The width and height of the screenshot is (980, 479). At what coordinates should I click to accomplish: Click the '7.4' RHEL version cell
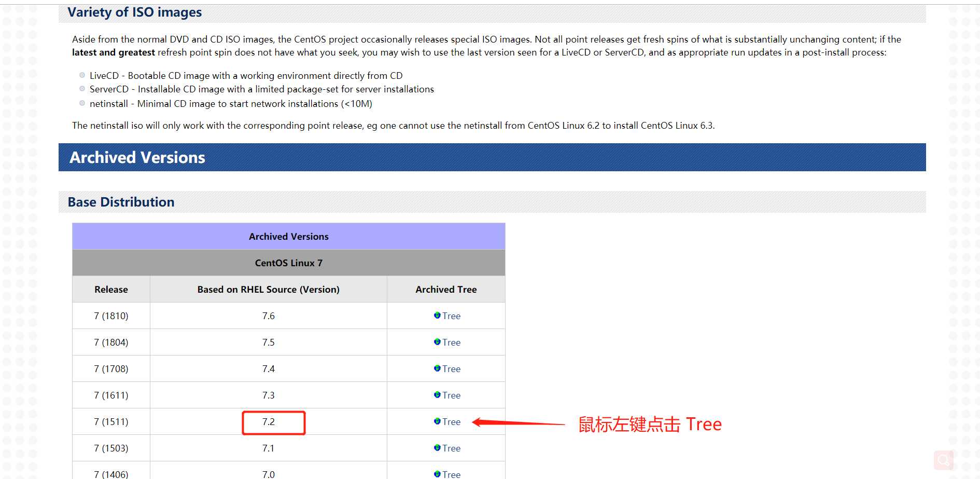269,368
